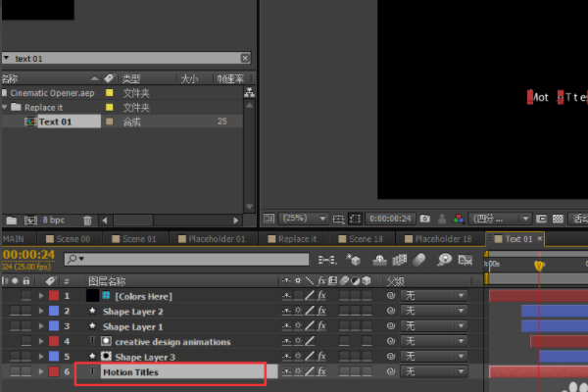Show the last snapshot icon
The height and width of the screenshot is (392, 588).
coord(442,219)
